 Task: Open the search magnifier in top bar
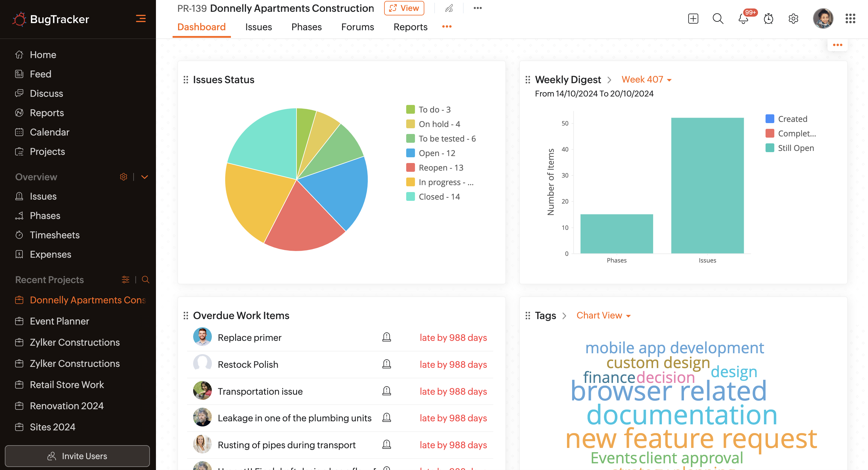(718, 18)
